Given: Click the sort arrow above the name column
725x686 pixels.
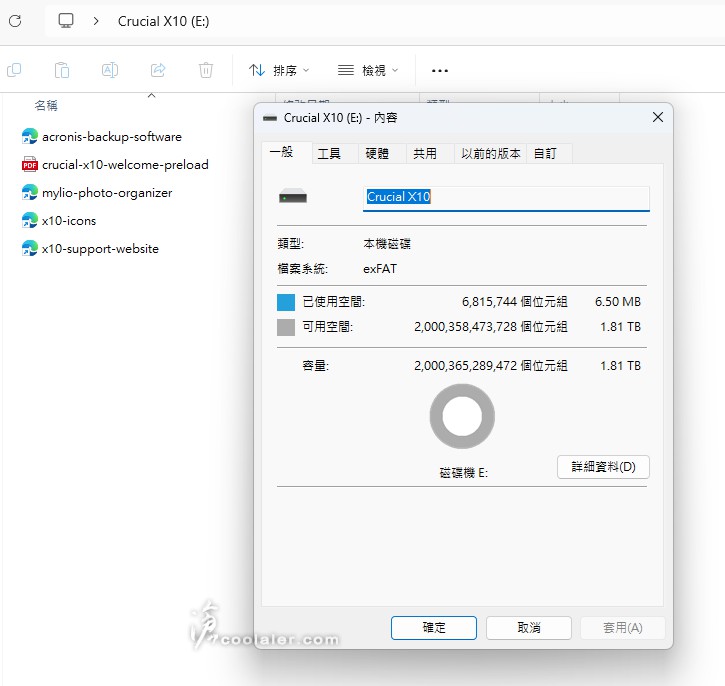Looking at the screenshot, I should pyautogui.click(x=151, y=96).
